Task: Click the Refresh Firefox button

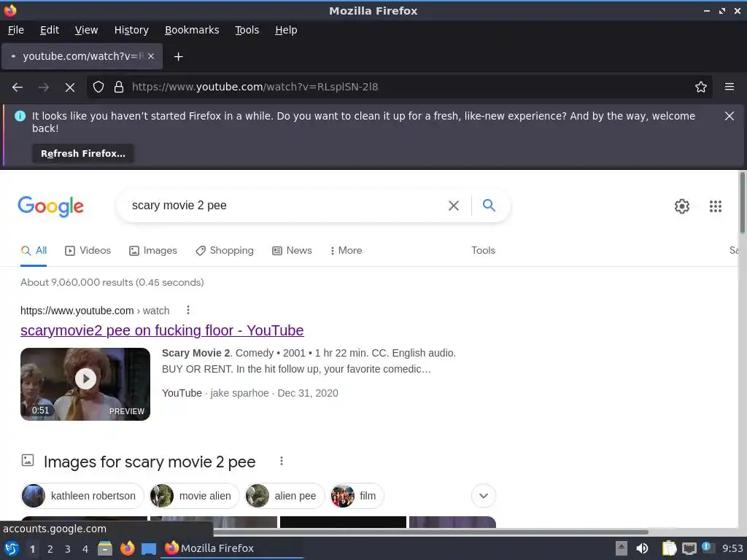Action: (x=83, y=154)
